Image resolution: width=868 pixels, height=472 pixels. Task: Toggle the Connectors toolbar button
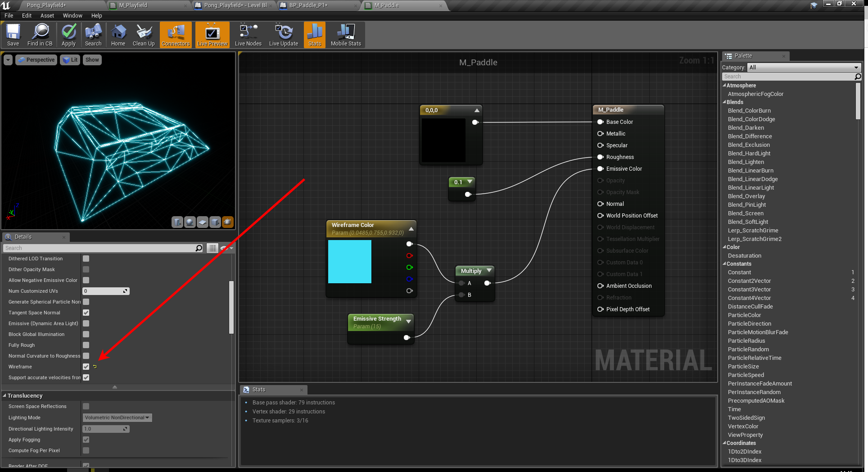tap(176, 35)
